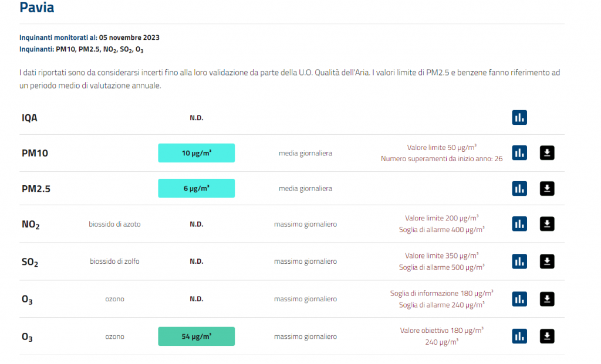This screenshot has width=601, height=364.
Task: Click the IQA row label
Action: (x=29, y=118)
